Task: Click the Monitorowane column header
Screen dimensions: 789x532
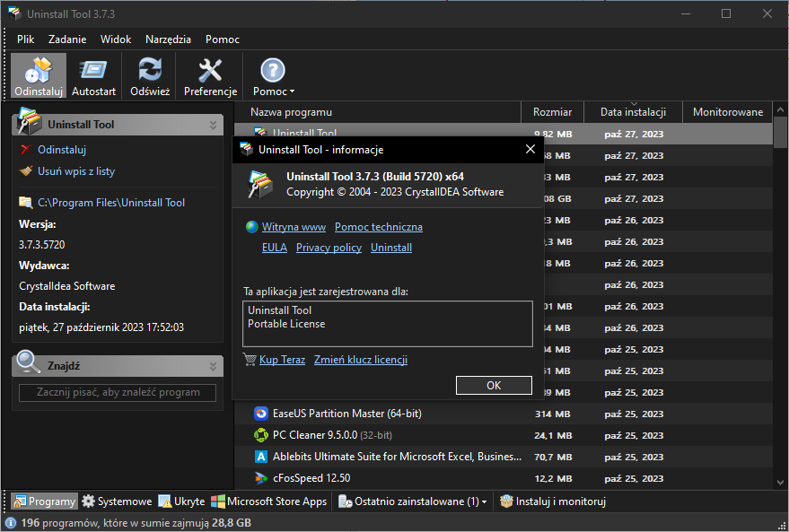Action: tap(728, 112)
